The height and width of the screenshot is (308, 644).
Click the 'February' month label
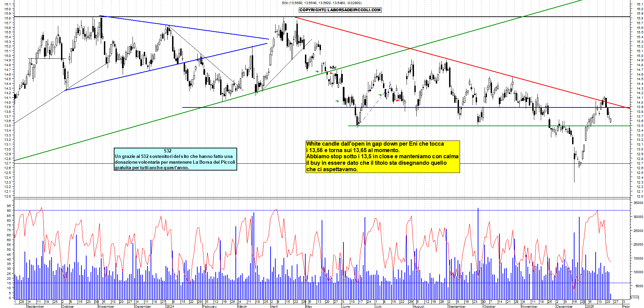point(210,306)
